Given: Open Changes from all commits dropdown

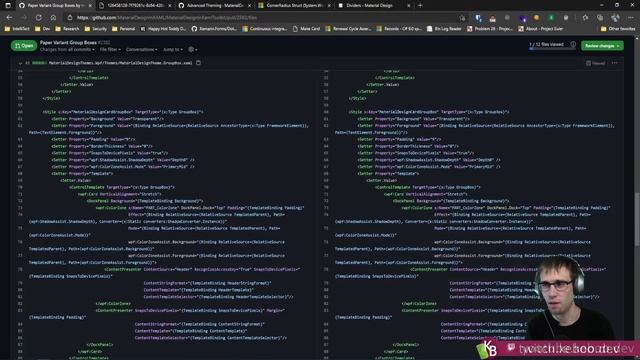Looking at the screenshot, I should pyautogui.click(x=67, y=49).
